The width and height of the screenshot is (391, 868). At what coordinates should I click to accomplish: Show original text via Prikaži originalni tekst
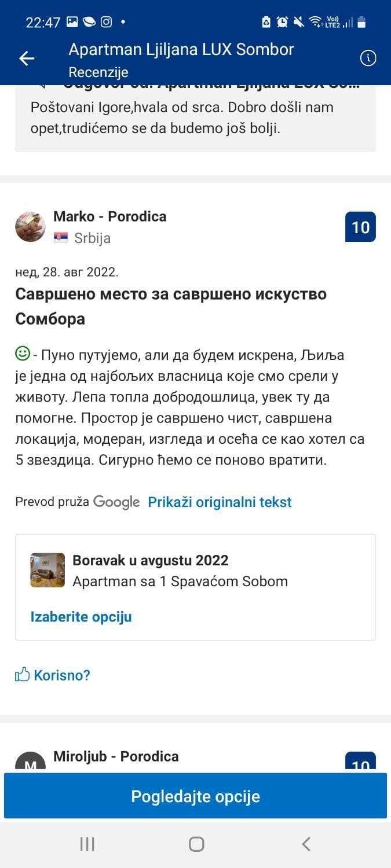(x=220, y=502)
